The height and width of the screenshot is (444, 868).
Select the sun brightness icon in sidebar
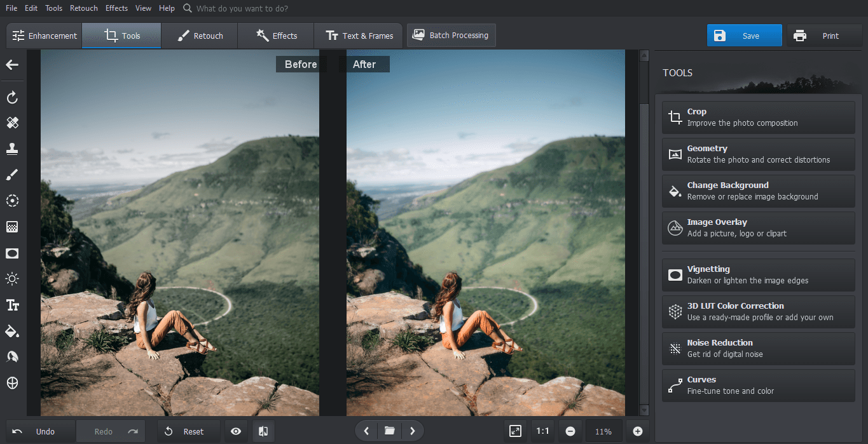12,279
